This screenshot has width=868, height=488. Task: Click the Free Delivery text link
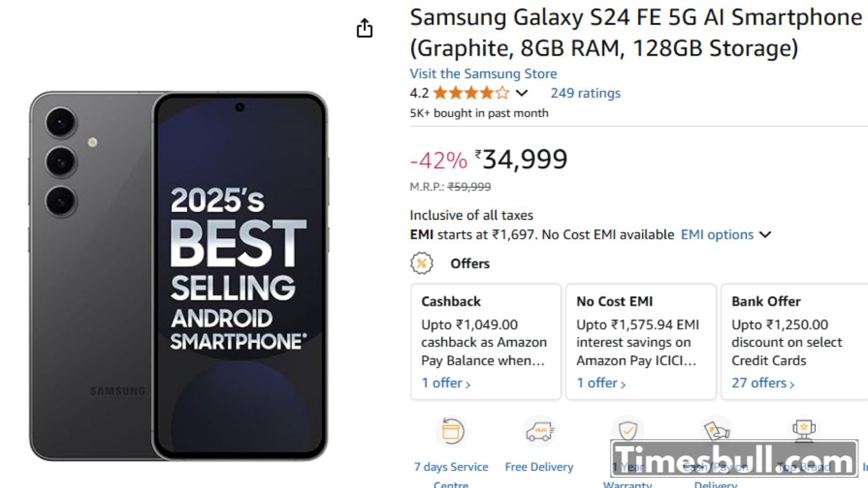click(x=539, y=467)
